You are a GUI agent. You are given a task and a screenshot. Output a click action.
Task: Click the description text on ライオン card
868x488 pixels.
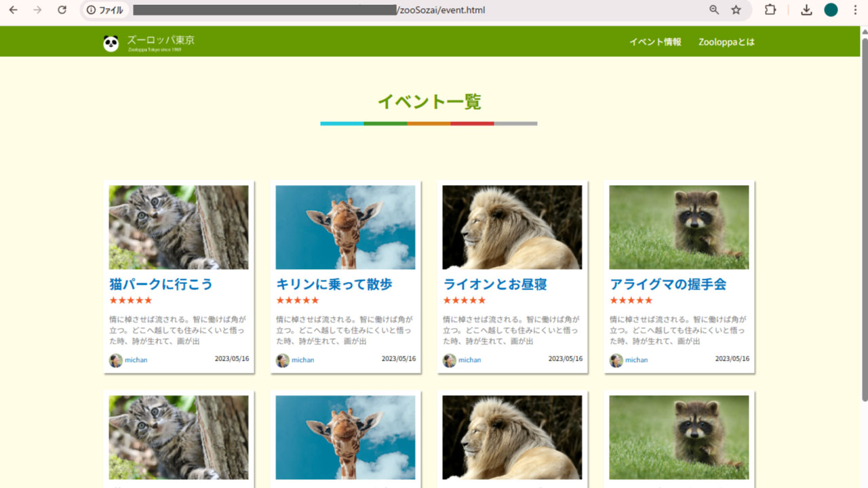coord(511,330)
